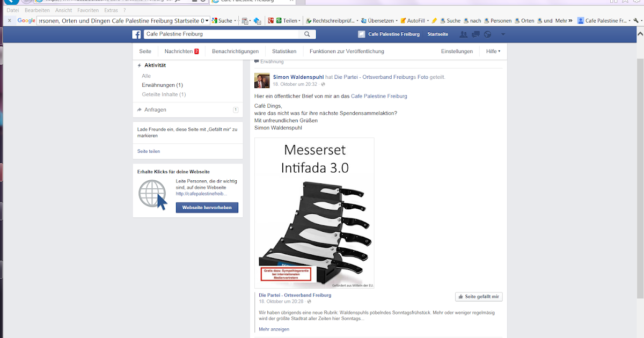The height and width of the screenshot is (338, 644).
Task: Open the Bearbeiten menu
Action: click(37, 10)
